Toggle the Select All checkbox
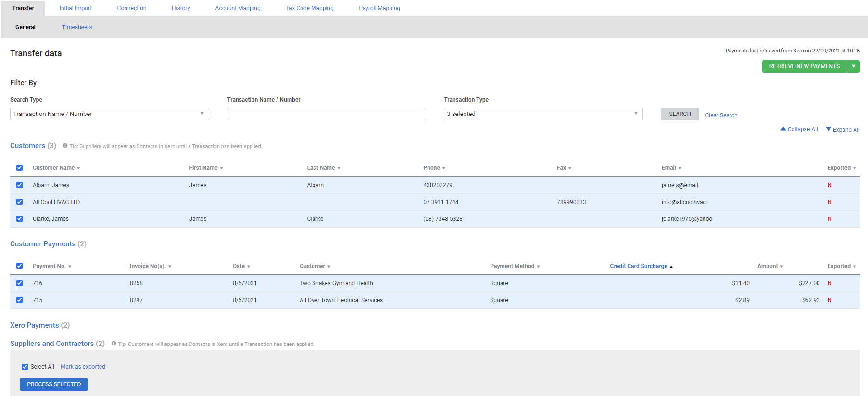This screenshot has height=396, width=868. pyautogui.click(x=25, y=367)
